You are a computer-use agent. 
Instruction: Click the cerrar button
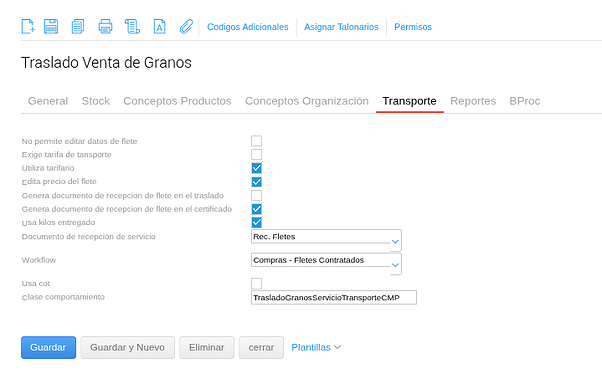coord(261,348)
